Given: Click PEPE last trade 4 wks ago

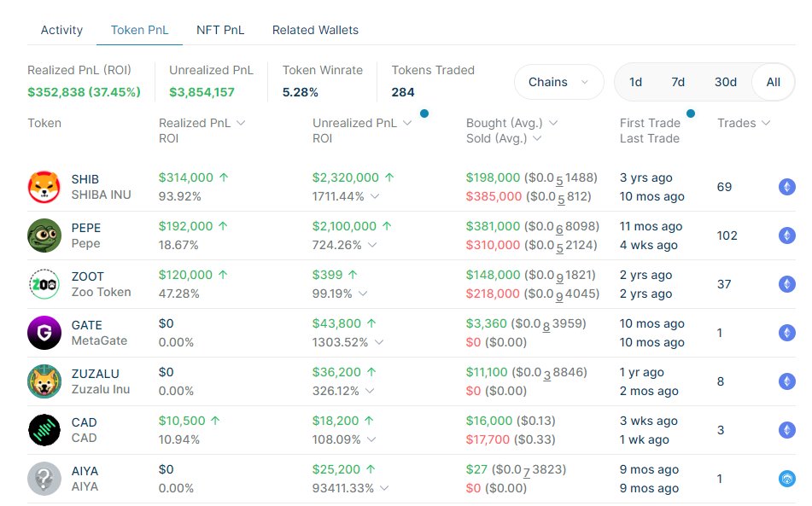Looking at the screenshot, I should [649, 245].
